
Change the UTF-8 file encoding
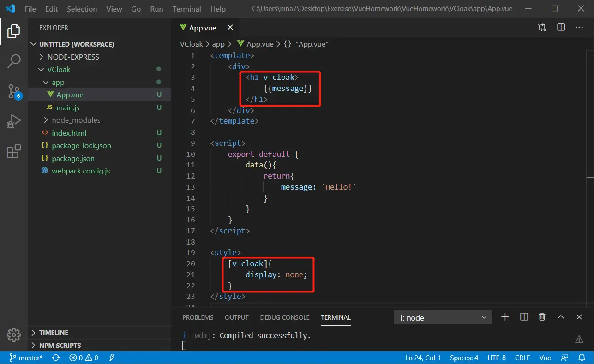pos(497,358)
